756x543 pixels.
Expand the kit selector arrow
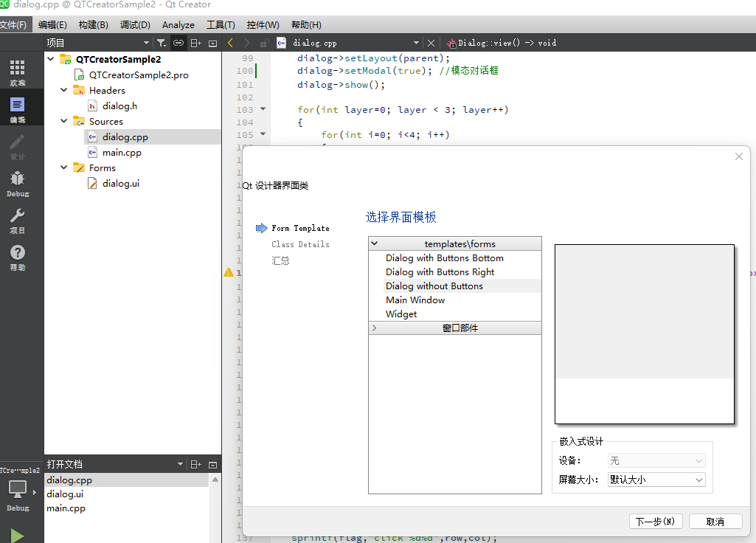click(34, 492)
